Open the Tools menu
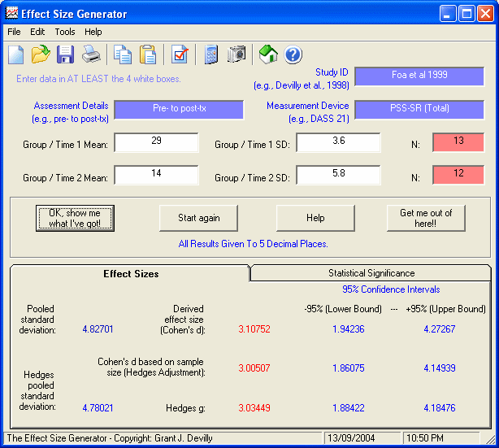Image resolution: width=499 pixels, height=448 pixels. click(65, 32)
